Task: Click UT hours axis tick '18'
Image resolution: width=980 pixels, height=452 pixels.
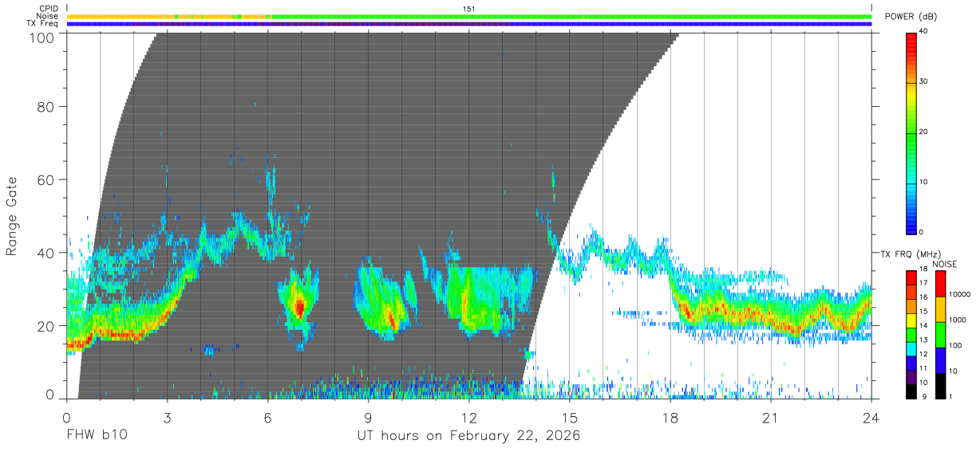Action: pos(670,417)
